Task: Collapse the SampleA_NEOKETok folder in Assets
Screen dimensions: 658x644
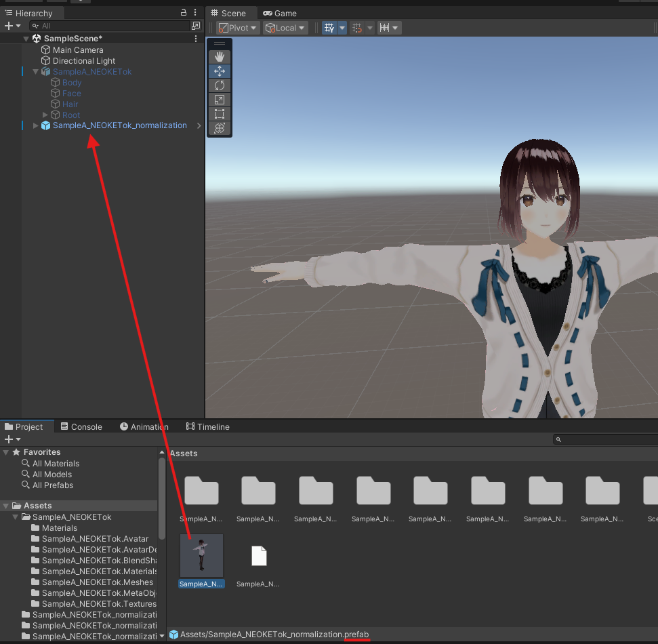Action: tap(14, 517)
